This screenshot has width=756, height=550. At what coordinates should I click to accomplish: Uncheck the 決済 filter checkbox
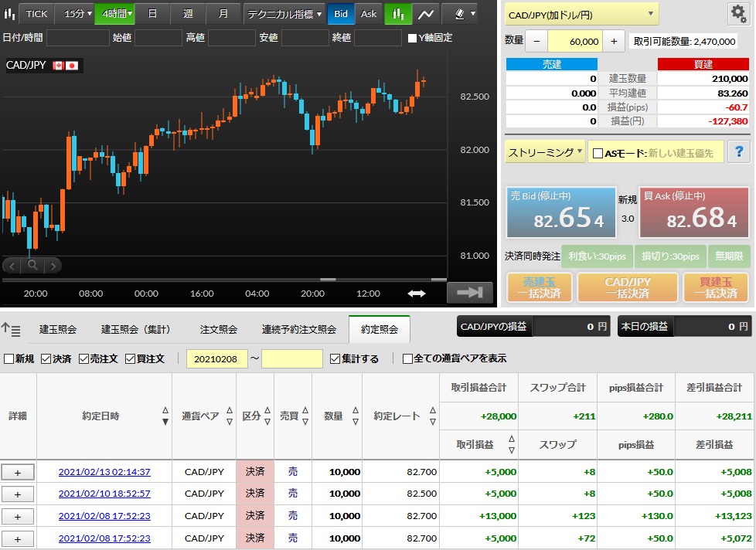click(x=46, y=358)
